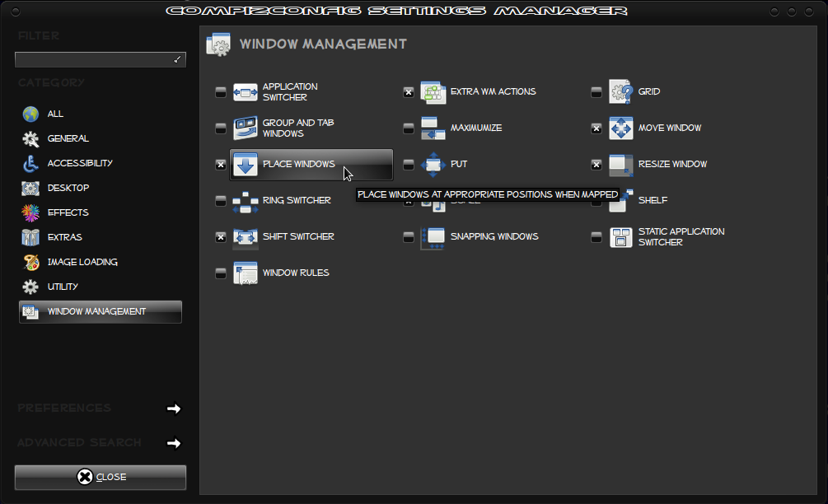Tick the Group and Tab Windows checkbox
The image size is (828, 504).
pyautogui.click(x=221, y=128)
